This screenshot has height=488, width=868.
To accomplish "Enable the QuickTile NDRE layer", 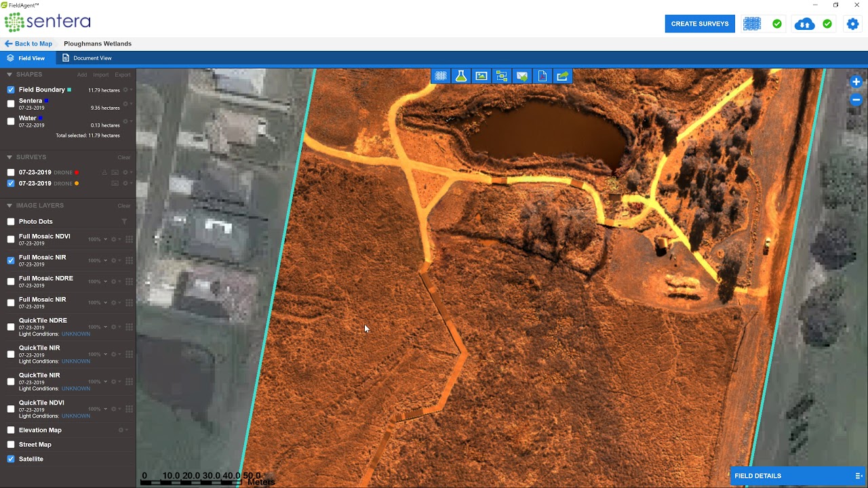I will [x=11, y=327].
